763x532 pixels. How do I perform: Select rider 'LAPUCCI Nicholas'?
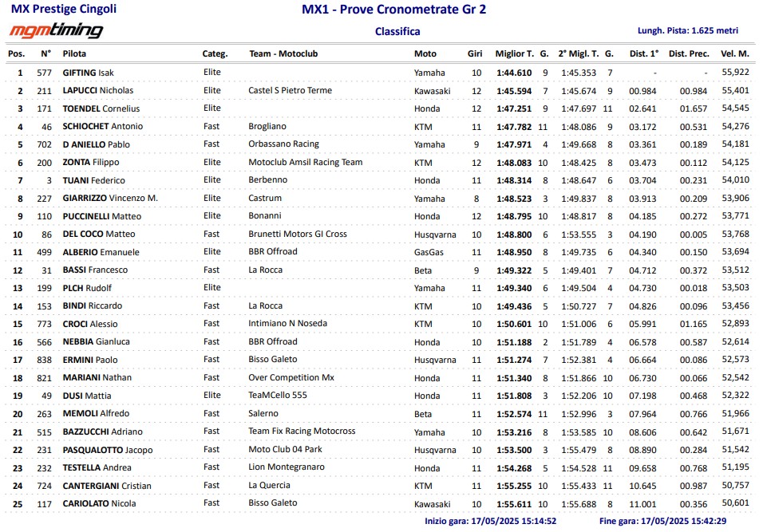click(x=98, y=90)
